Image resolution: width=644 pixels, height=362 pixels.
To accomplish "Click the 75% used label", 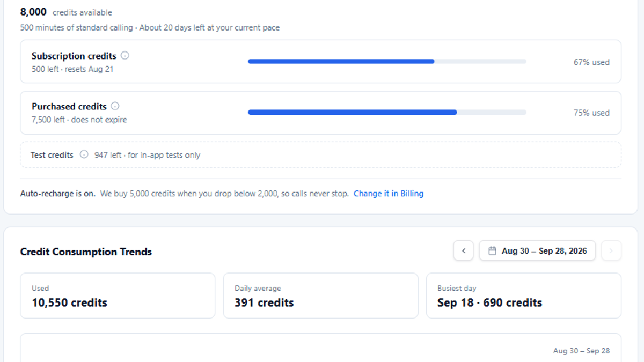I will click(x=591, y=113).
